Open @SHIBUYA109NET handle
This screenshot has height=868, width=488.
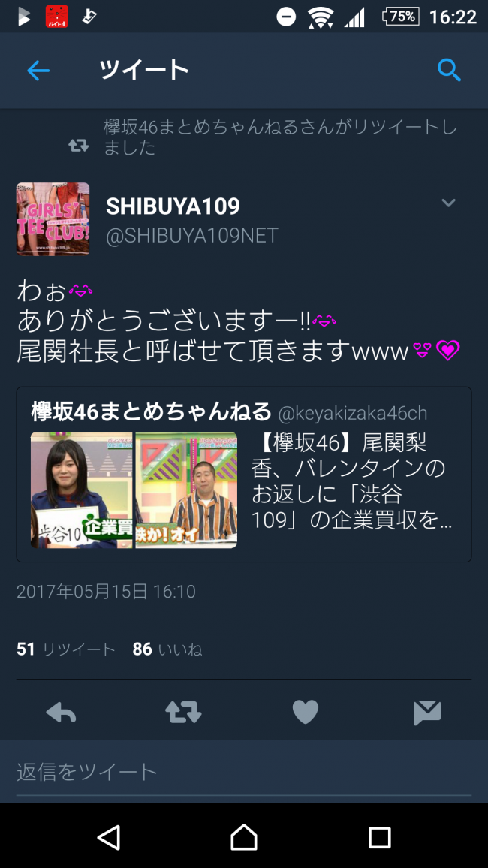(192, 235)
